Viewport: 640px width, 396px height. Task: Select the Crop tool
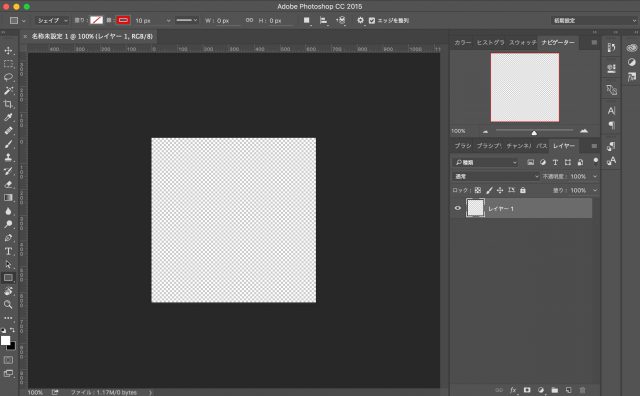pyautogui.click(x=8, y=104)
